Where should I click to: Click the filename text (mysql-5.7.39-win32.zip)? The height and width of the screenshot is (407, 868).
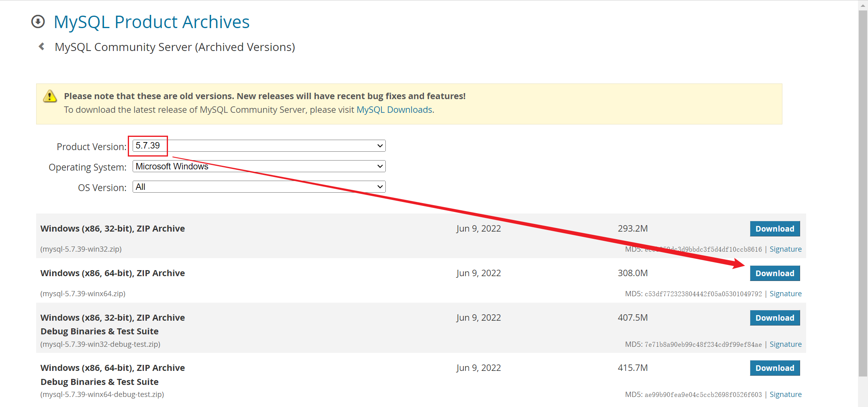[x=81, y=249]
